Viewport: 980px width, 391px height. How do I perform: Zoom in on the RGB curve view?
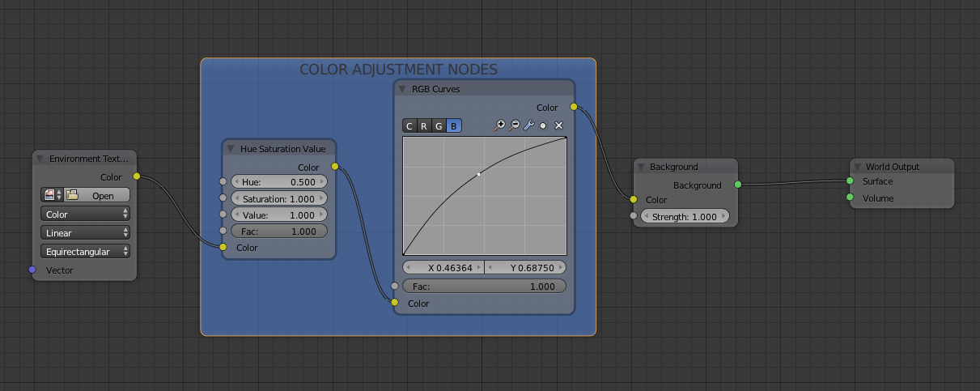[499, 125]
